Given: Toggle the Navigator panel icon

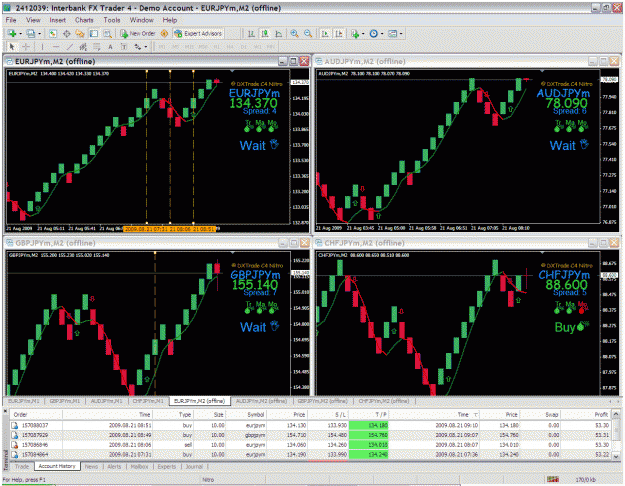Looking at the screenshot, I should pyautogui.click(x=80, y=33).
